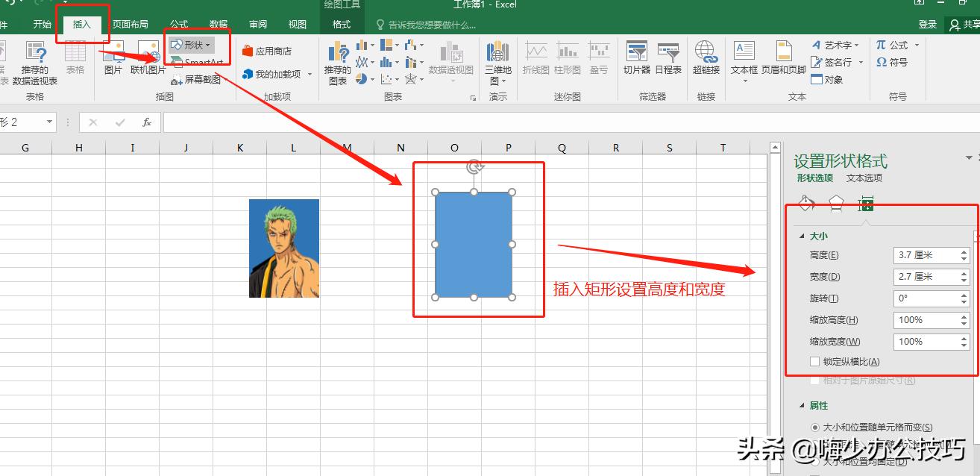Open the scatter chart insert dropdown
The height and width of the screenshot is (476, 980).
coord(390,78)
